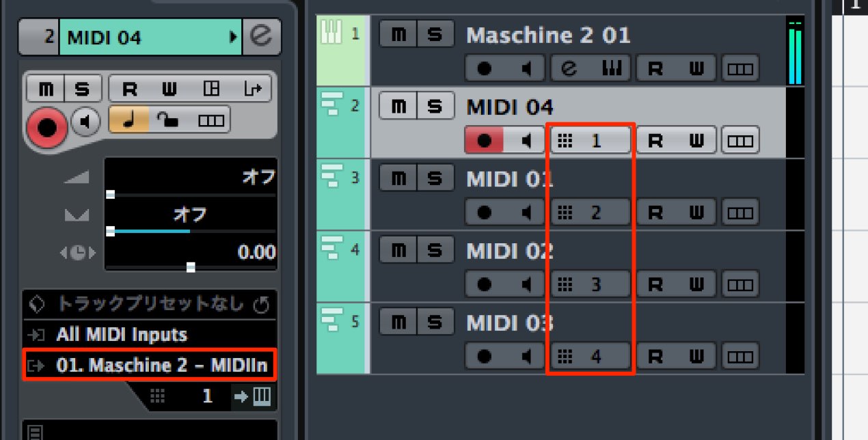Toggle Write automation on Maschine 2 01
The image size is (868, 440).
tap(696, 69)
